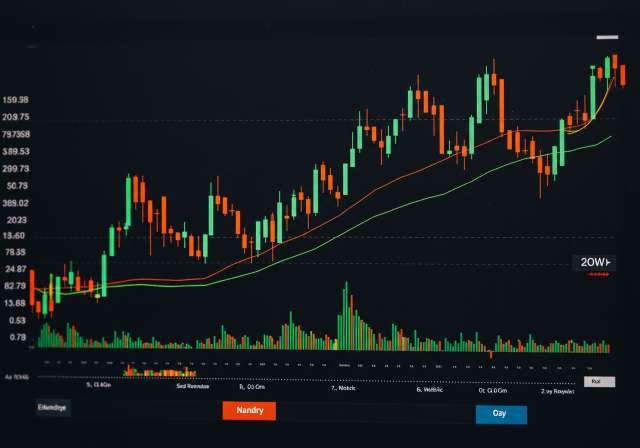Click the 2OW+ price badge
The width and height of the screenshot is (640, 448).
pyautogui.click(x=594, y=262)
